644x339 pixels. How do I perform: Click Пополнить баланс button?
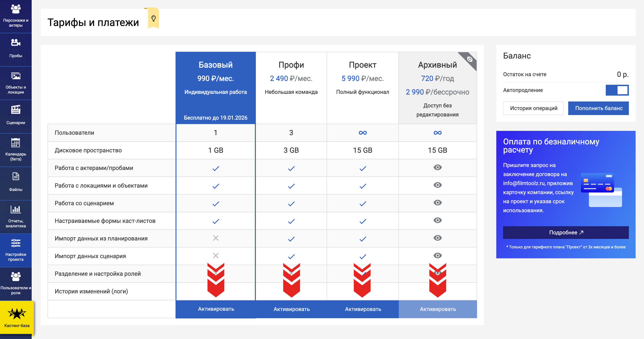(598, 108)
